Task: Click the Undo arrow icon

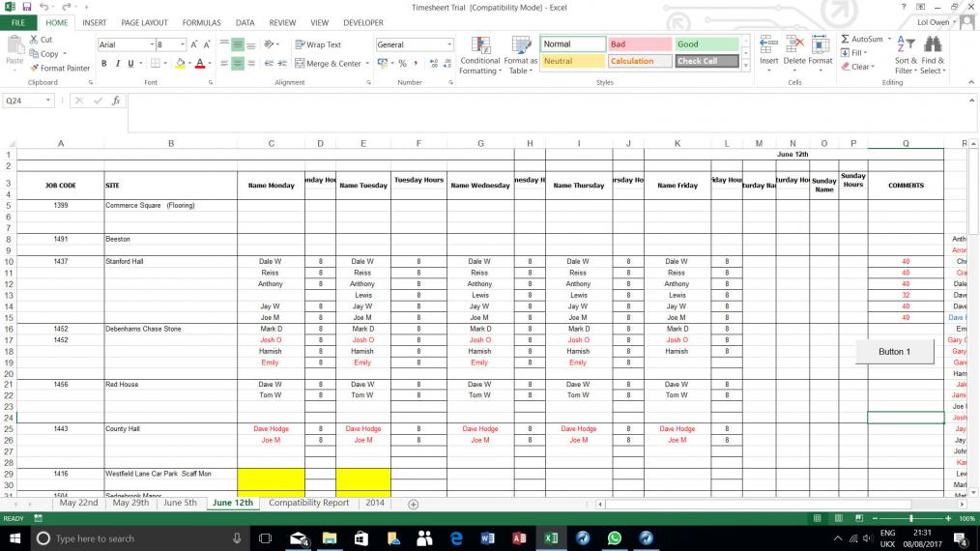Action: tap(43, 7)
